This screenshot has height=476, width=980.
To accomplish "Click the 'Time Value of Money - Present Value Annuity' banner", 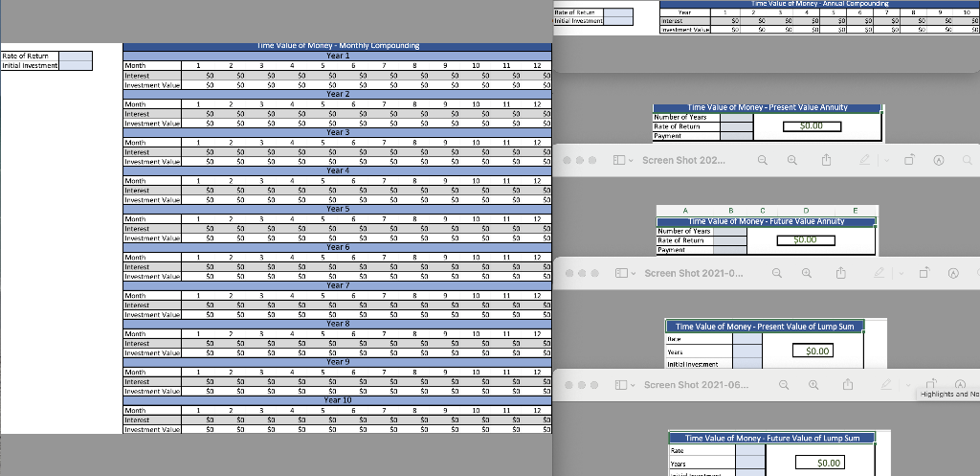I will pyautogui.click(x=768, y=107).
